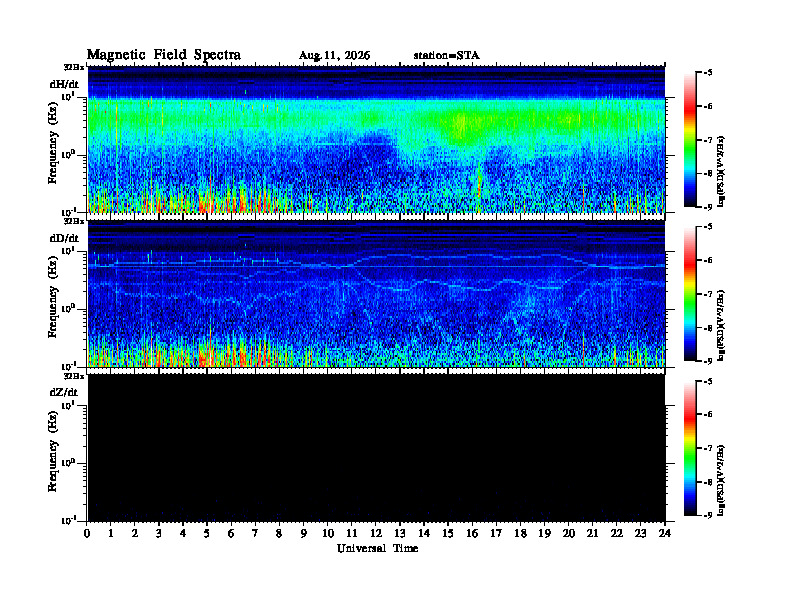Click the -8 value on the dZ/dt color scale
The width and height of the screenshot is (792, 612).
(708, 482)
